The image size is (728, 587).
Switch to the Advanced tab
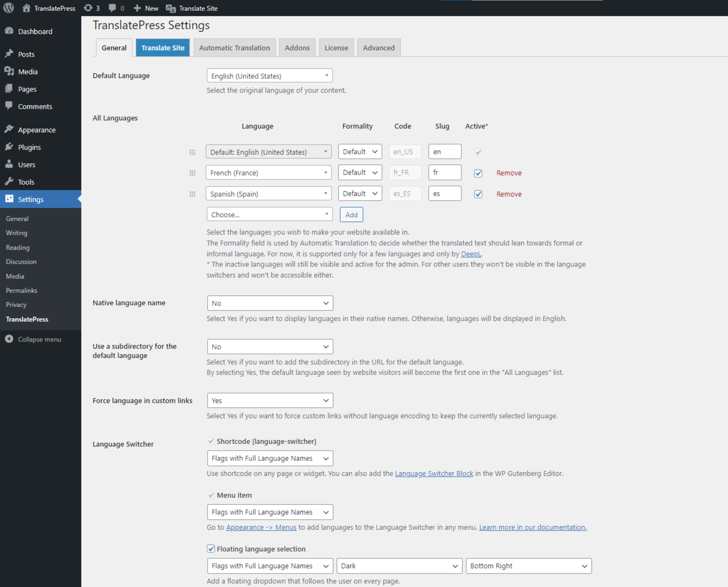[x=379, y=48]
